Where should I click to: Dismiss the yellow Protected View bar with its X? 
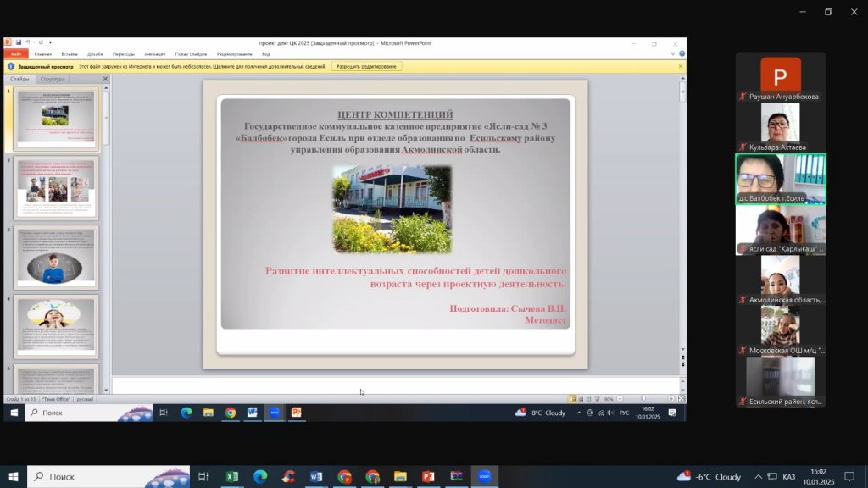tap(681, 66)
